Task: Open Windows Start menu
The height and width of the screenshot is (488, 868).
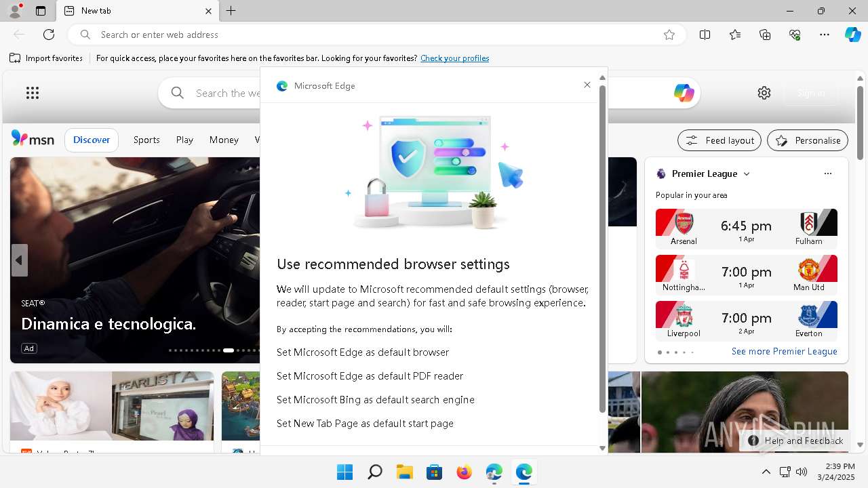Action: tap(344, 472)
